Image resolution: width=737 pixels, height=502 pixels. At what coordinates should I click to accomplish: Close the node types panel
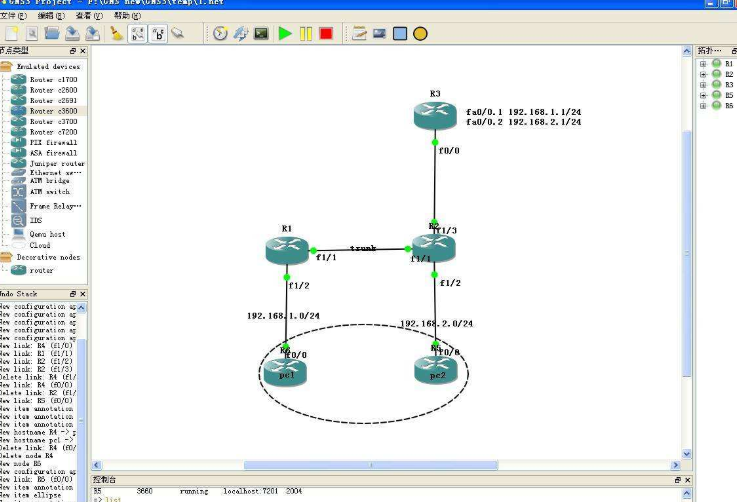click(83, 51)
